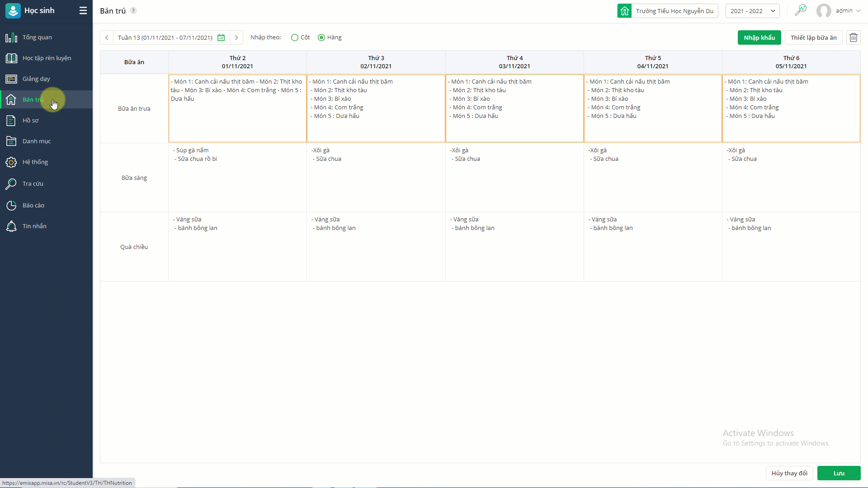The width and height of the screenshot is (868, 488).
Task: Click the Lưu save button
Action: [x=839, y=473]
